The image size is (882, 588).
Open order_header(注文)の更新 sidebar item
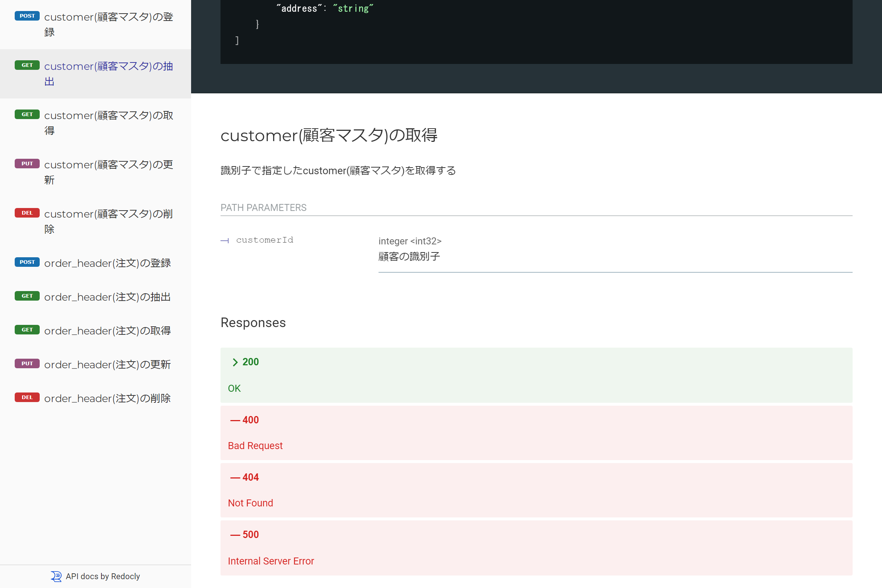pyautogui.click(x=107, y=365)
